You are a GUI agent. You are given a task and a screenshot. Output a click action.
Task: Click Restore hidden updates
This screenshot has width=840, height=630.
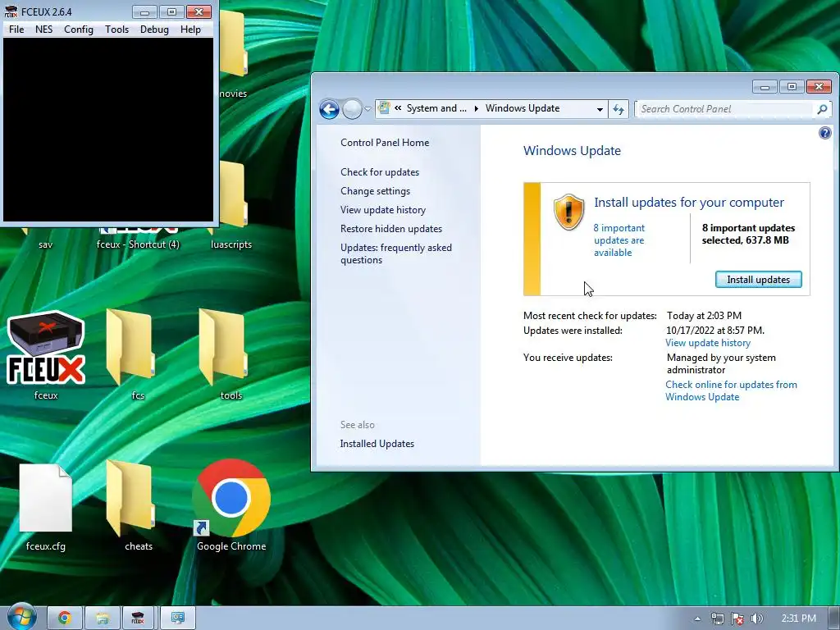391,229
